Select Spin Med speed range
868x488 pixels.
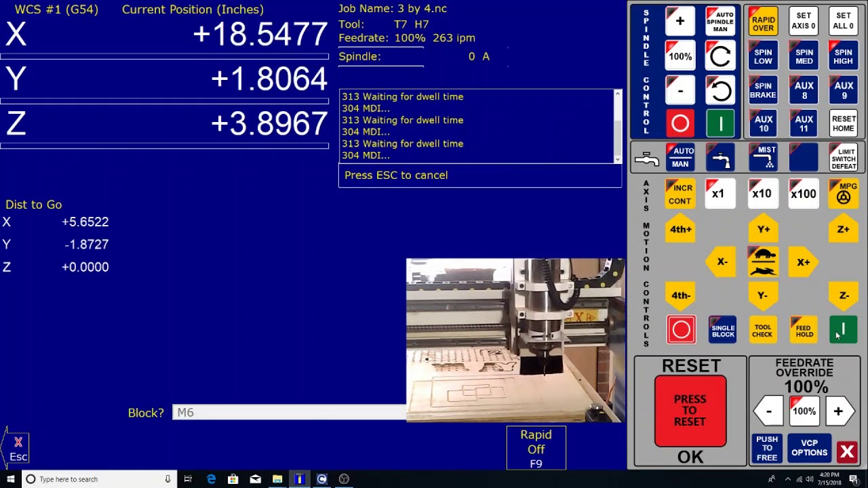click(804, 56)
